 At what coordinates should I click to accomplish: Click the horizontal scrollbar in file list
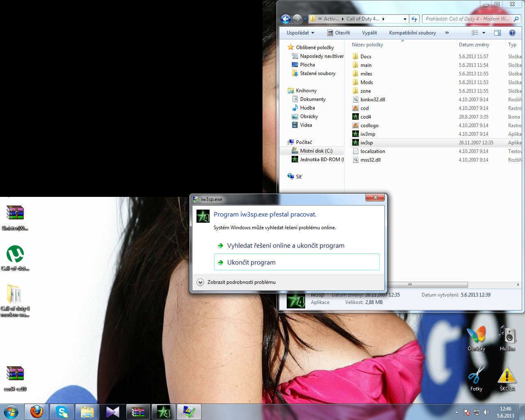[427, 285]
